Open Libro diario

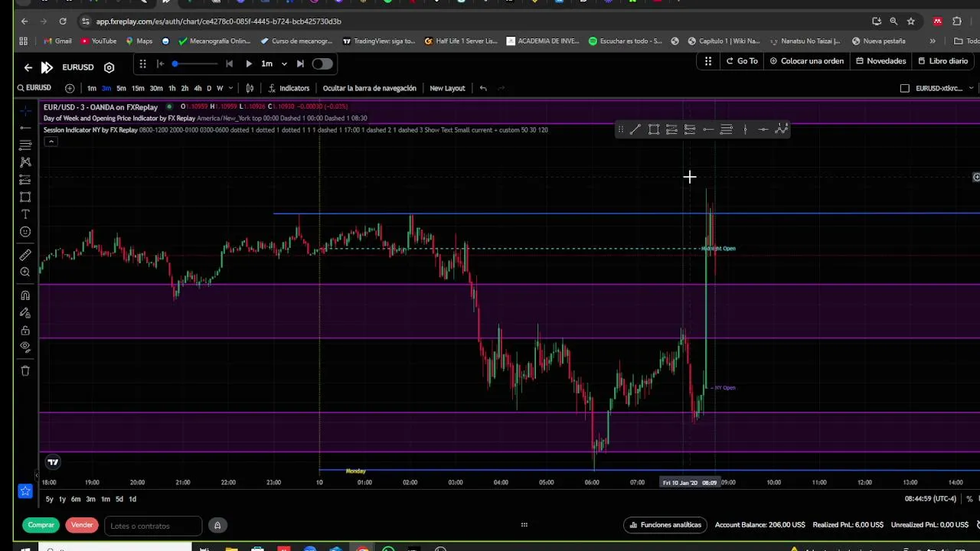point(942,61)
